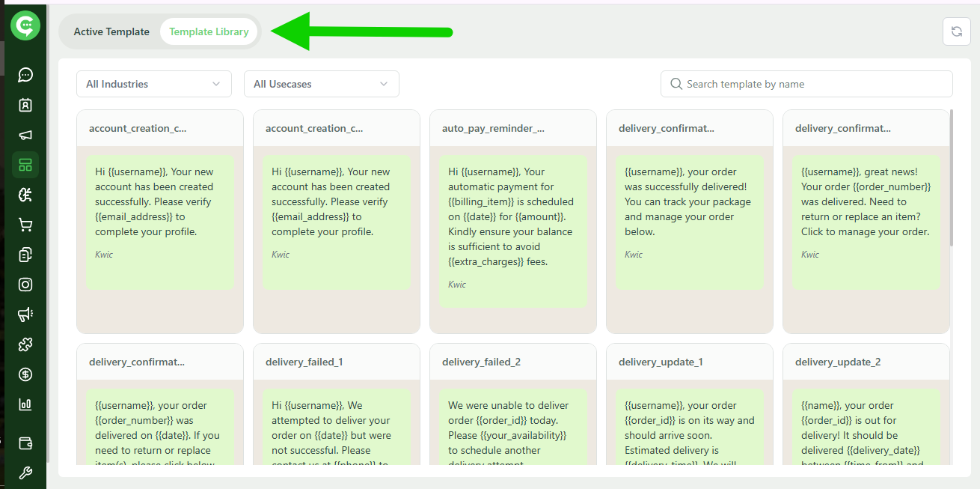Open settings using the wrench icon
980x489 pixels.
tap(25, 473)
